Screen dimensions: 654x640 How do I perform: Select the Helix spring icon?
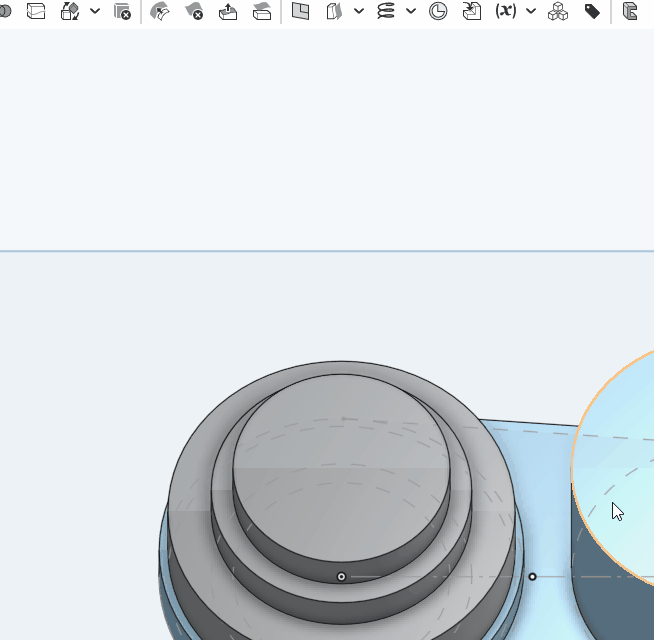386,12
